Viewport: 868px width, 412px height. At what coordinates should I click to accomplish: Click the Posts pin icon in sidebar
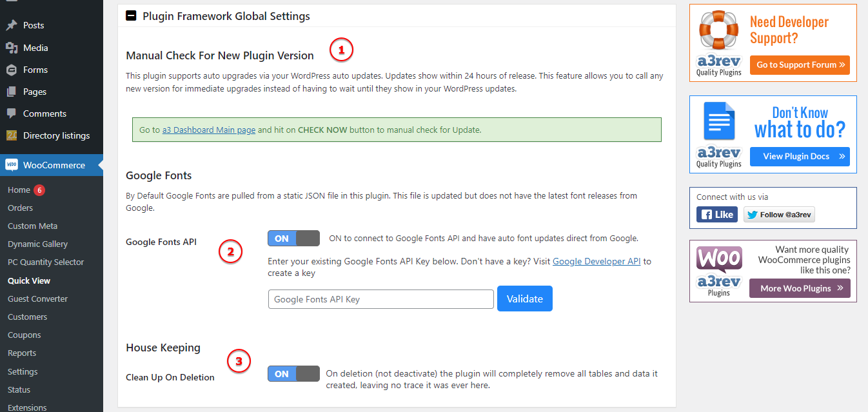click(12, 26)
